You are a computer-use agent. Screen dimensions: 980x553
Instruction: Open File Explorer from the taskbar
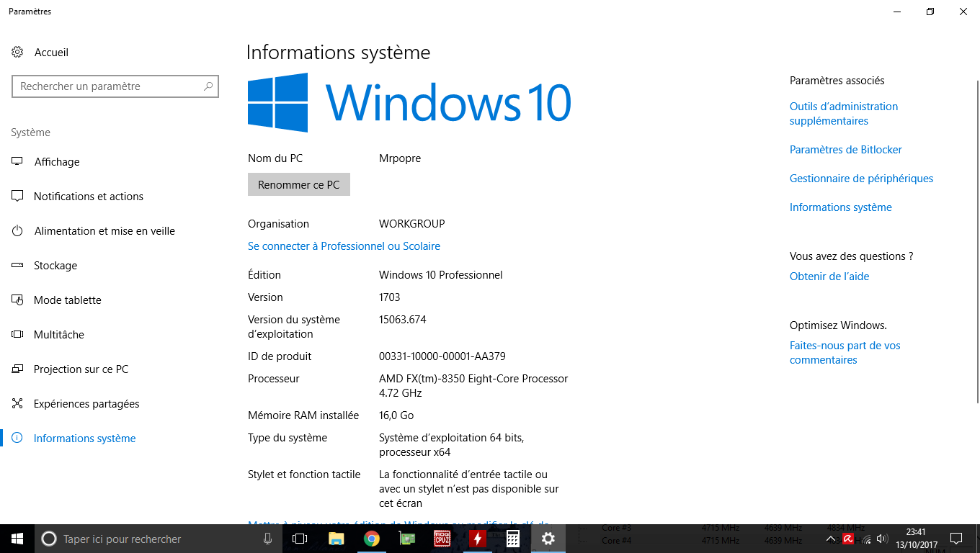(336, 539)
